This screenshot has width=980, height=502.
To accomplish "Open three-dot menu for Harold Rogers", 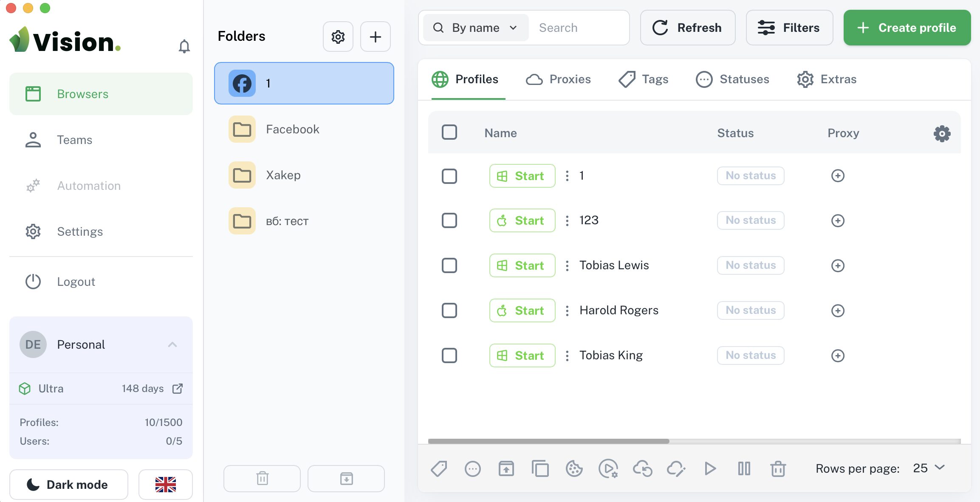I will pos(567,311).
